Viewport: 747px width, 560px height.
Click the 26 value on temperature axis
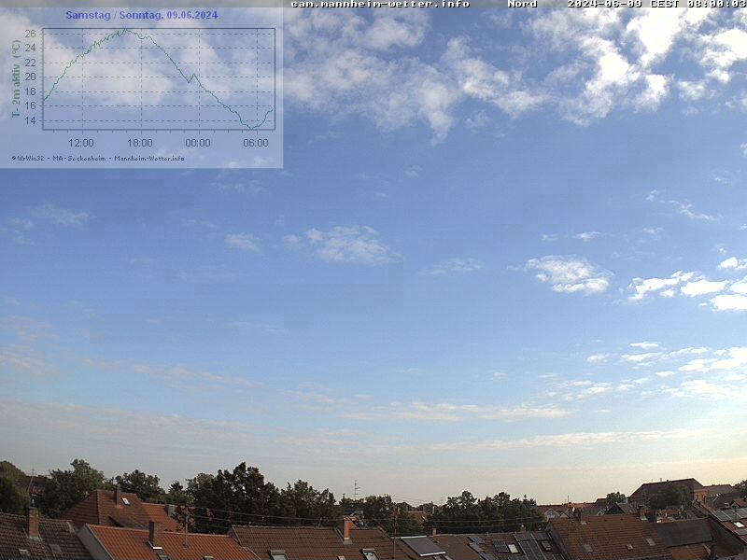(30, 34)
